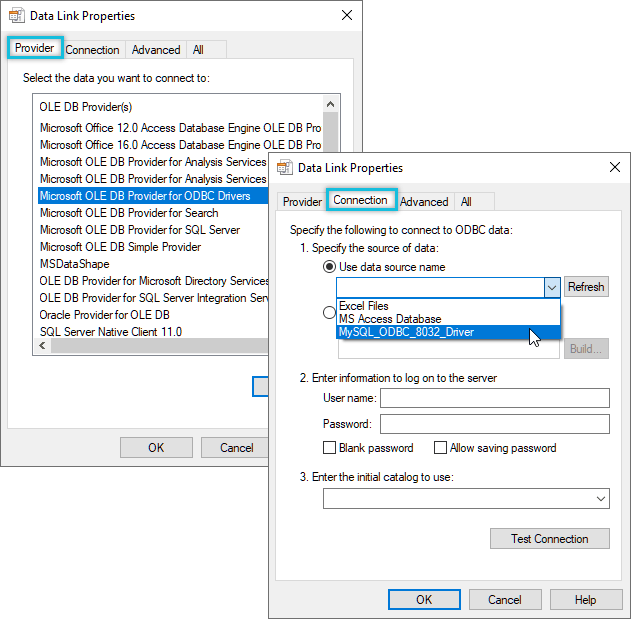Image resolution: width=631 pixels, height=619 pixels.
Task: Switch to Provider tab in front dialog
Action: tap(302, 202)
